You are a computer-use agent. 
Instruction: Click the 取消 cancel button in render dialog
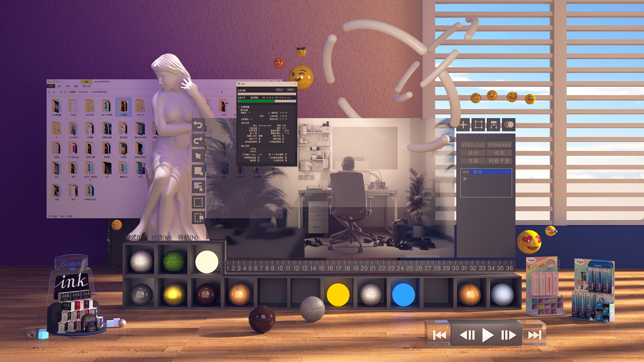[x=290, y=89]
